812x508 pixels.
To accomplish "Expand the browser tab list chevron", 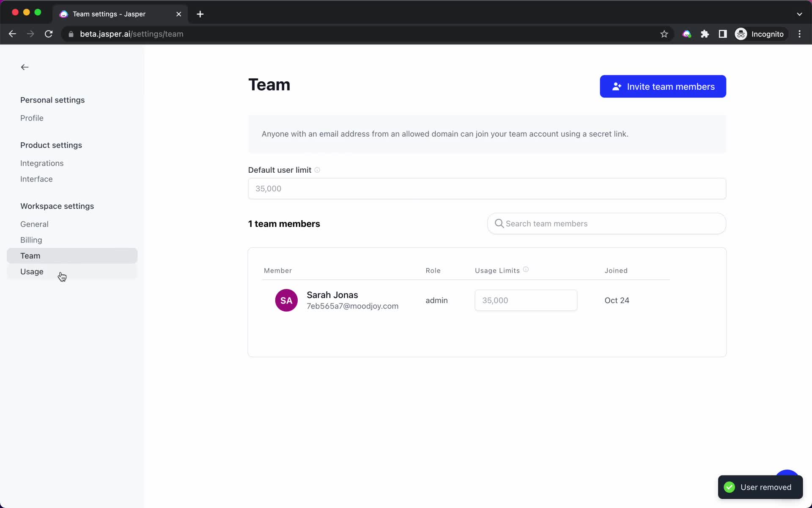I will [800, 14].
